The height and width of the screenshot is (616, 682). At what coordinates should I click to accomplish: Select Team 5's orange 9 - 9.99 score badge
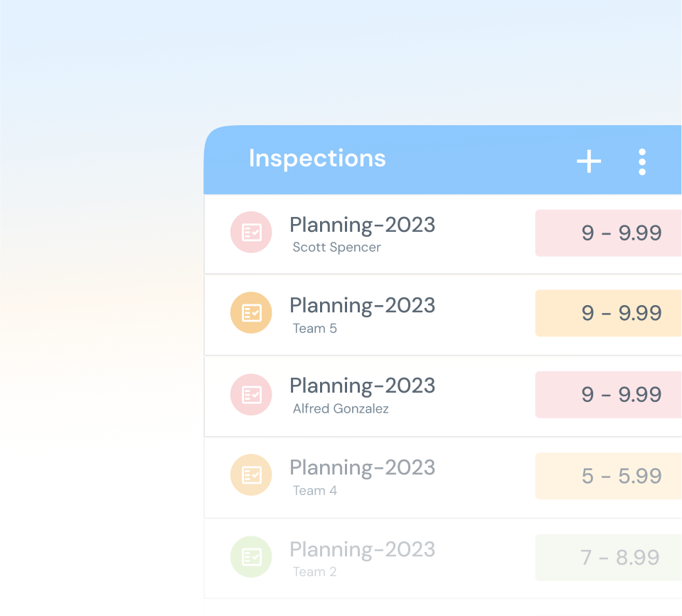(x=609, y=313)
